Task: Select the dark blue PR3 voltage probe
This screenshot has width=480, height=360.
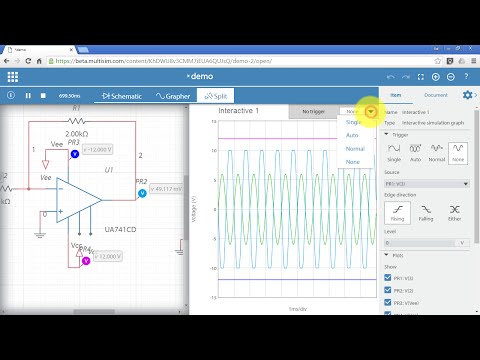Action: [75, 154]
